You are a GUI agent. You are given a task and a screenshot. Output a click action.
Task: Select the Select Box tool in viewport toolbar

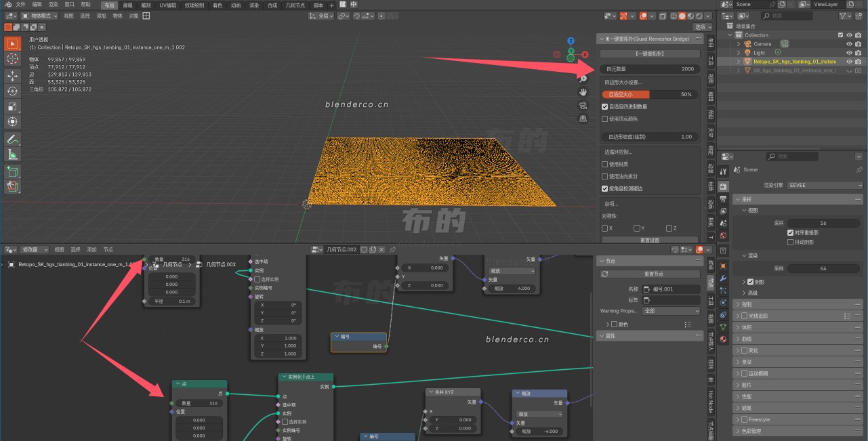point(13,44)
